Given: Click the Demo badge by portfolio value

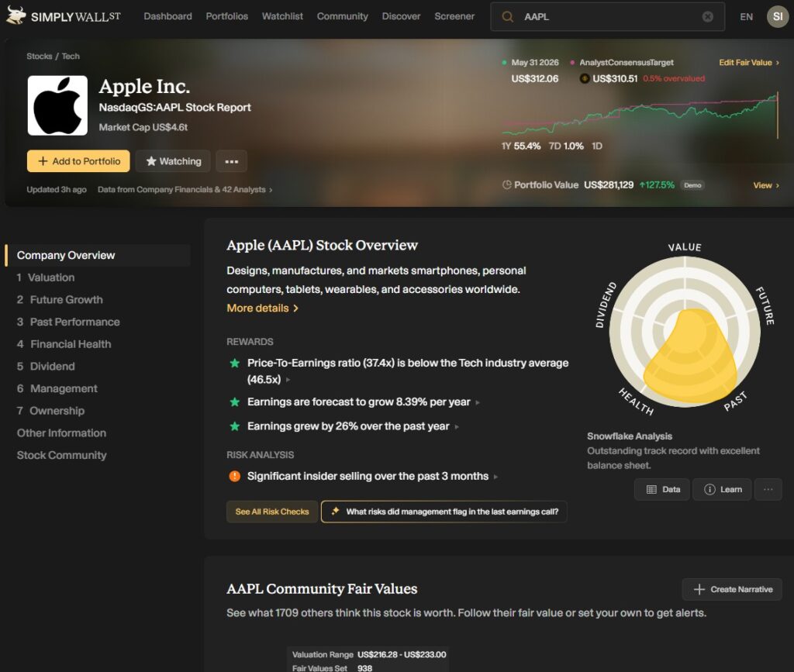Looking at the screenshot, I should 692,185.
